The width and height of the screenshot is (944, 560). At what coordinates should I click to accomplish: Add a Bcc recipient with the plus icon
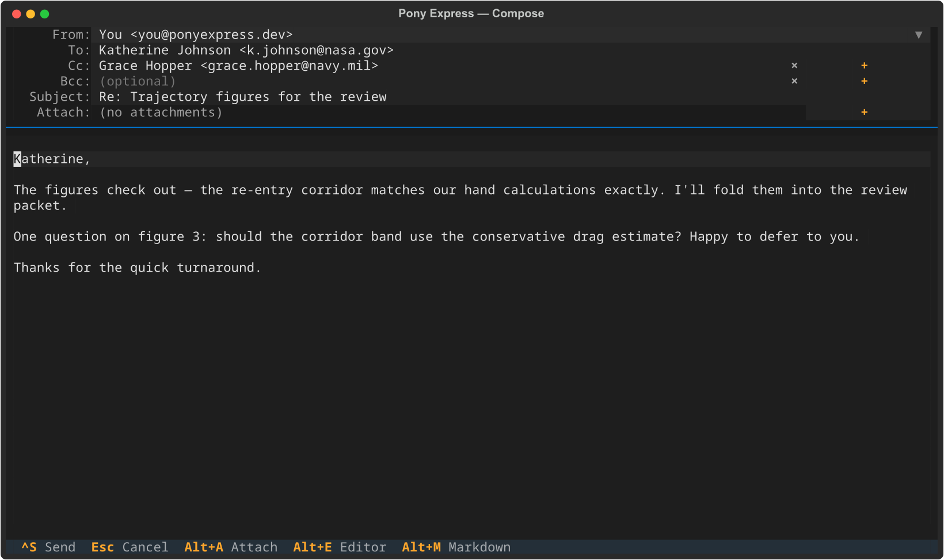click(x=864, y=81)
